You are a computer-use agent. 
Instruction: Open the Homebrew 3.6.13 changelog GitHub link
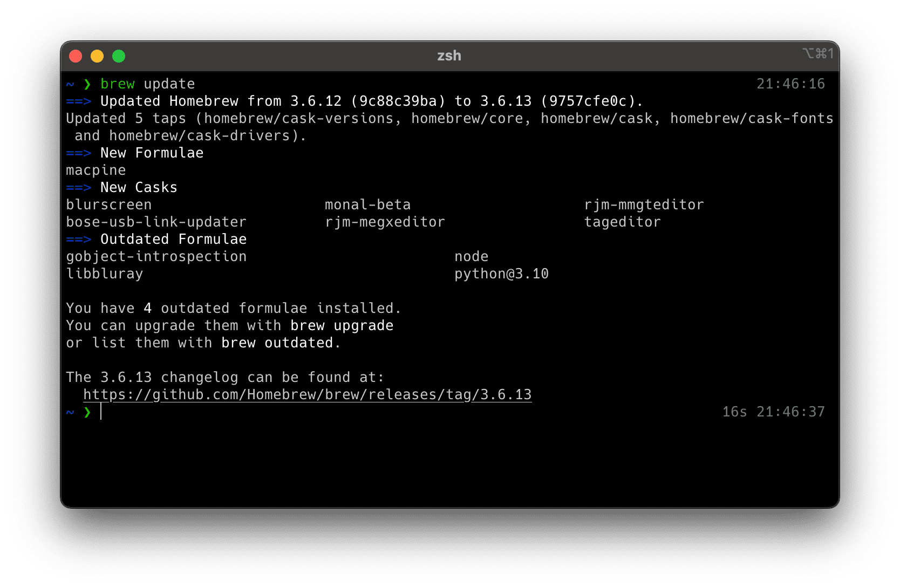(x=308, y=394)
